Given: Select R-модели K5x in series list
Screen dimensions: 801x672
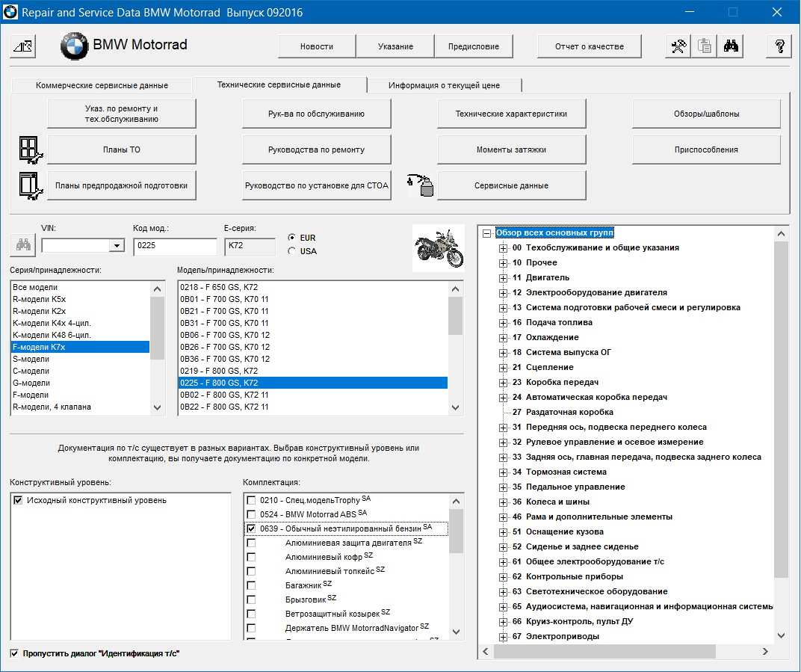Looking at the screenshot, I should [80, 299].
